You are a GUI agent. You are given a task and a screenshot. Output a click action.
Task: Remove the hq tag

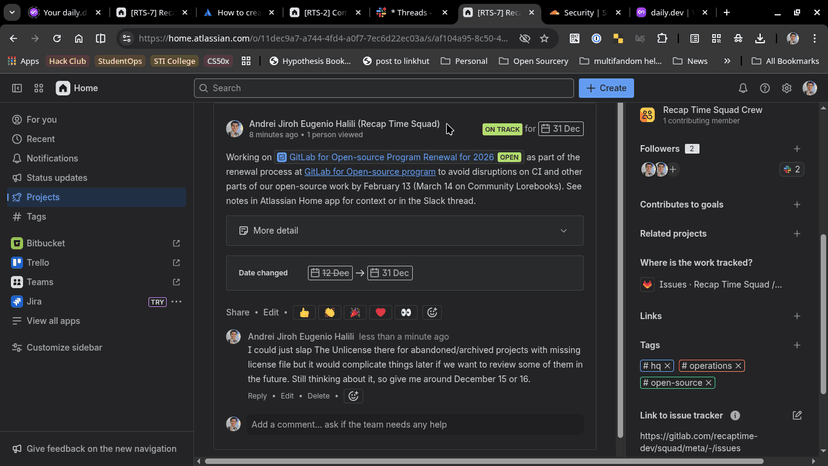point(668,366)
